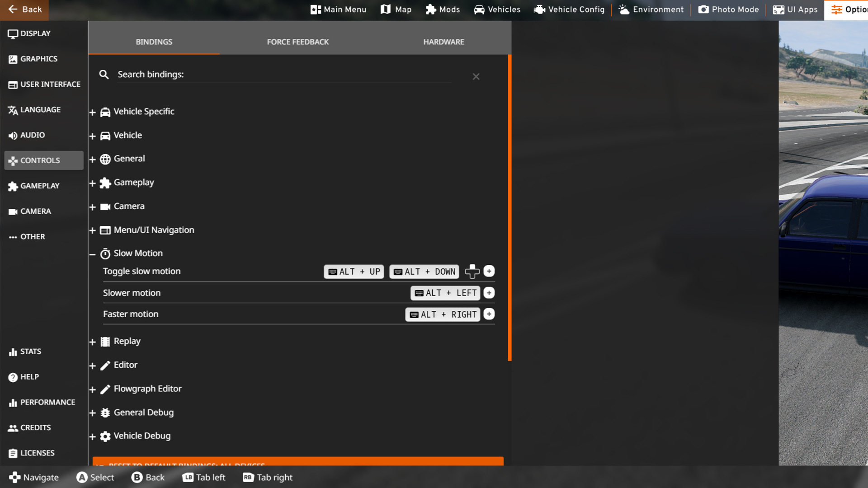
Task: Expand the General Debug bindings
Action: click(92, 413)
